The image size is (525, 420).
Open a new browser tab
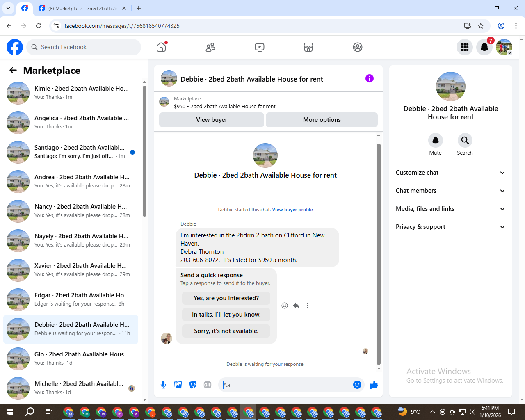click(139, 8)
